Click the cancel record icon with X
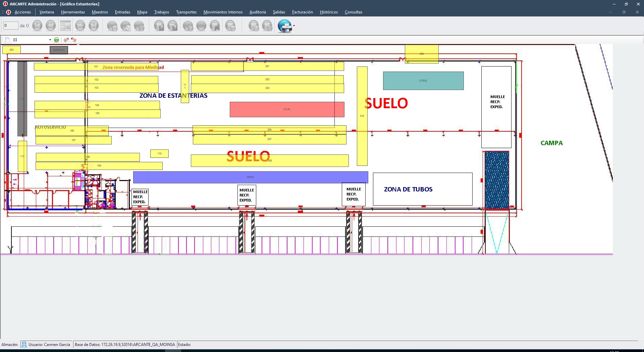This screenshot has width=644, height=352. pos(188,26)
